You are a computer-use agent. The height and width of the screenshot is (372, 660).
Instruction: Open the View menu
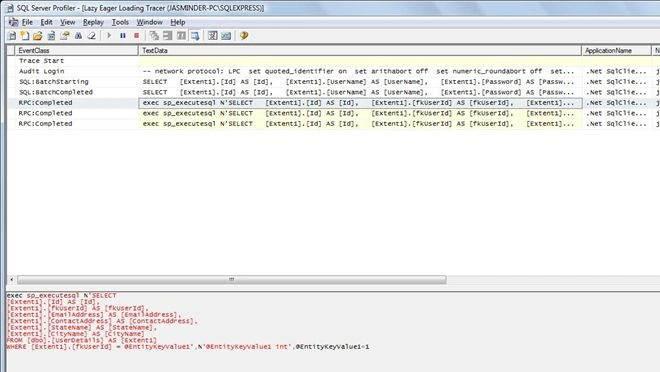[x=67, y=22]
